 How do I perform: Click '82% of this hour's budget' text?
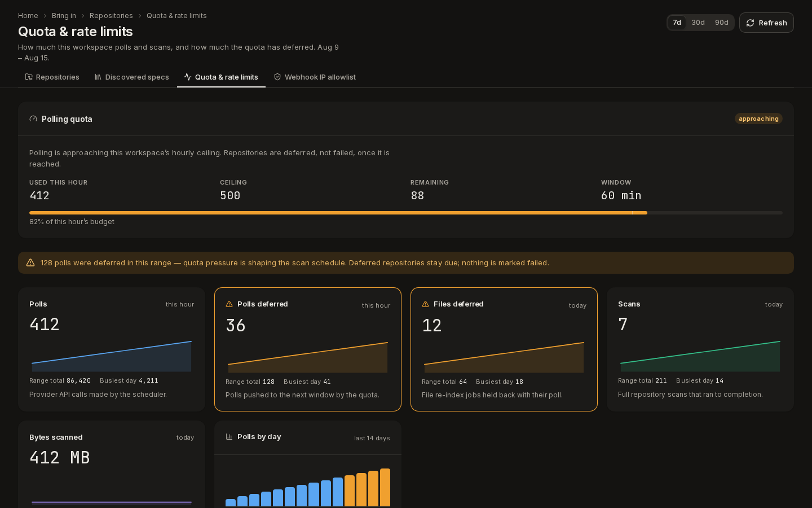coord(72,222)
